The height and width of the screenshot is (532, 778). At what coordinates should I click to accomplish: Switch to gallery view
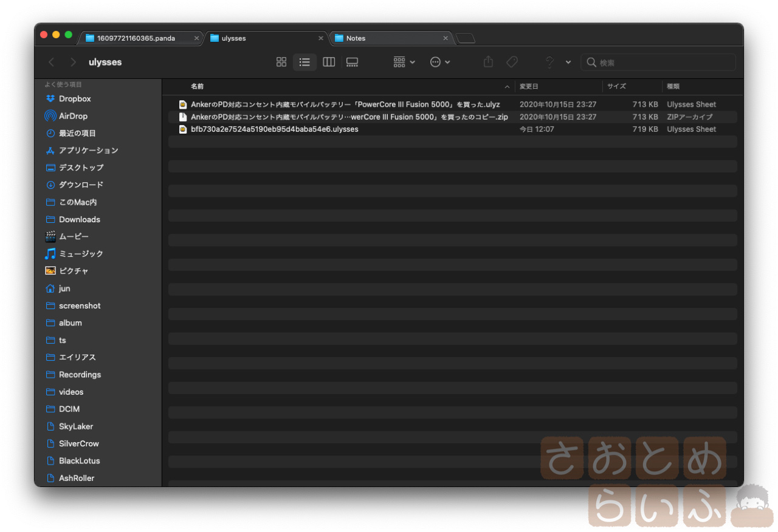(x=352, y=62)
